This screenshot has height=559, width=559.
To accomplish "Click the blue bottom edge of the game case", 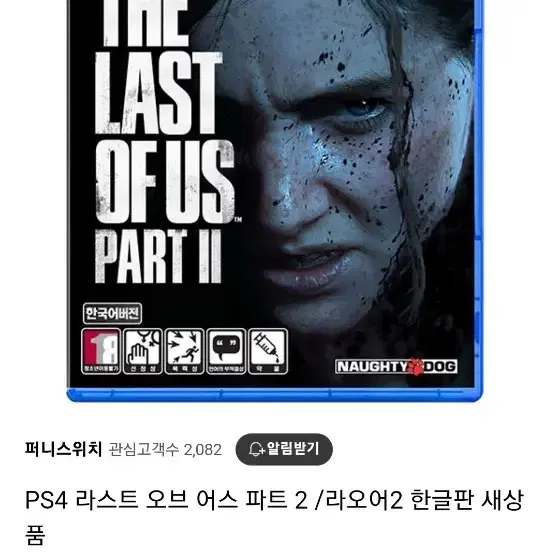I will [275, 395].
